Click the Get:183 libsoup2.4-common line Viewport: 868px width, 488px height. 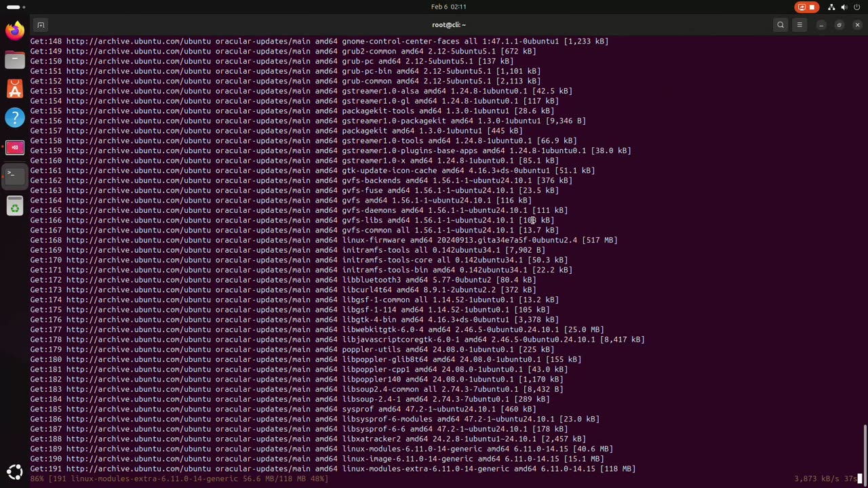[296, 389]
